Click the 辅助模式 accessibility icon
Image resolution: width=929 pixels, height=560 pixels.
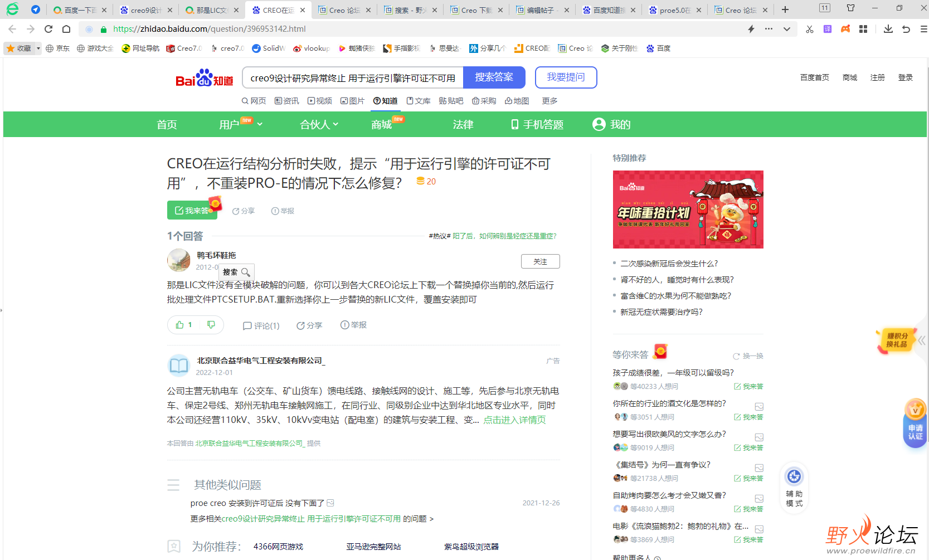794,488
